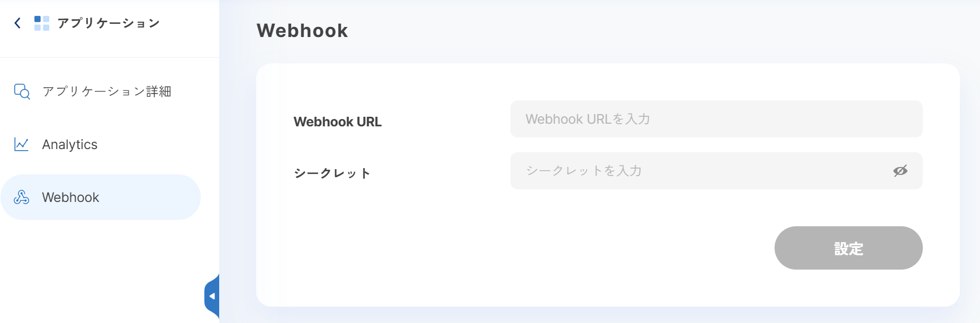Viewport: 980px width, 323px height.
Task: Switch to アプリケーション詳細 view
Action: (x=109, y=91)
